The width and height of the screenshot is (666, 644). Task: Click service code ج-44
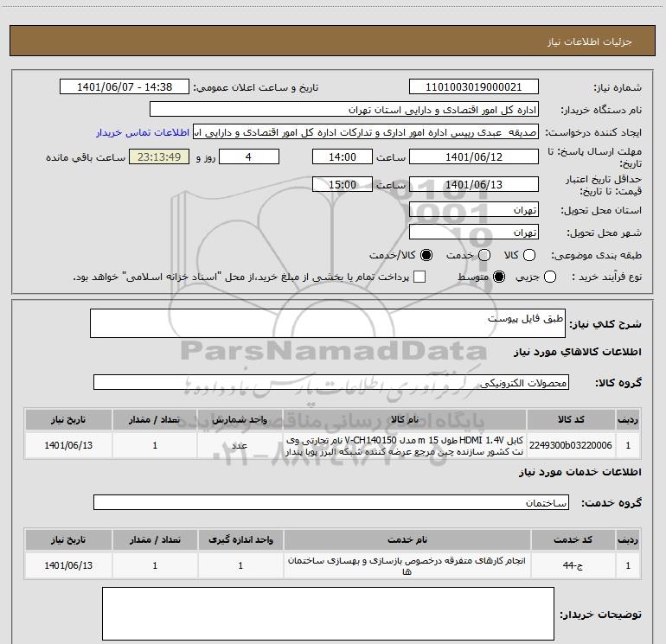[573, 565]
